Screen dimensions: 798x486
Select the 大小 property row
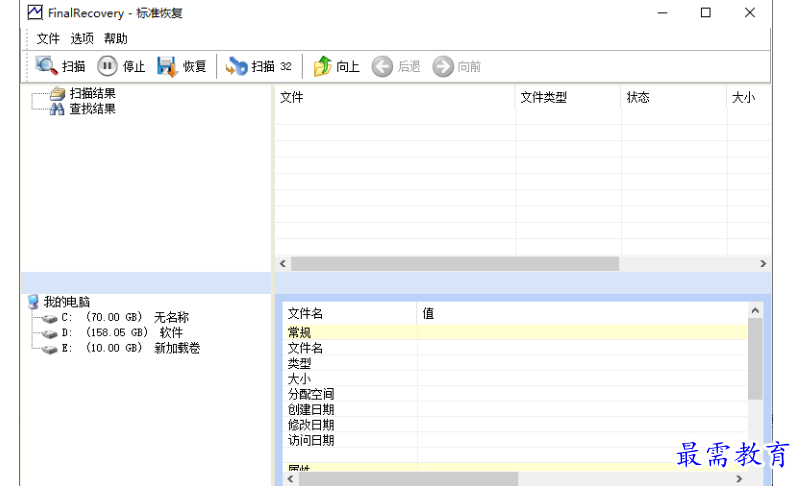click(515, 379)
